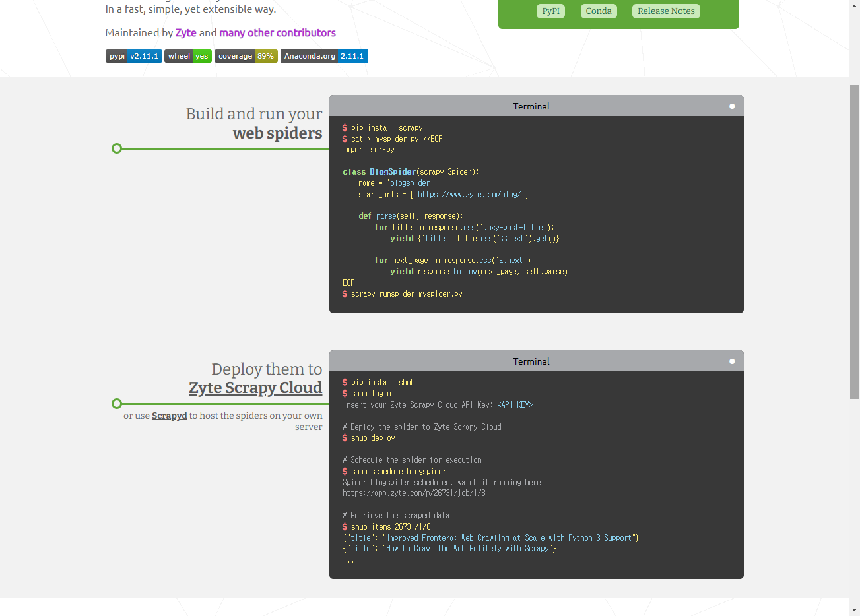Follow the Zyte maintainer link
Image resolution: width=860 pixels, height=616 pixels.
point(185,33)
